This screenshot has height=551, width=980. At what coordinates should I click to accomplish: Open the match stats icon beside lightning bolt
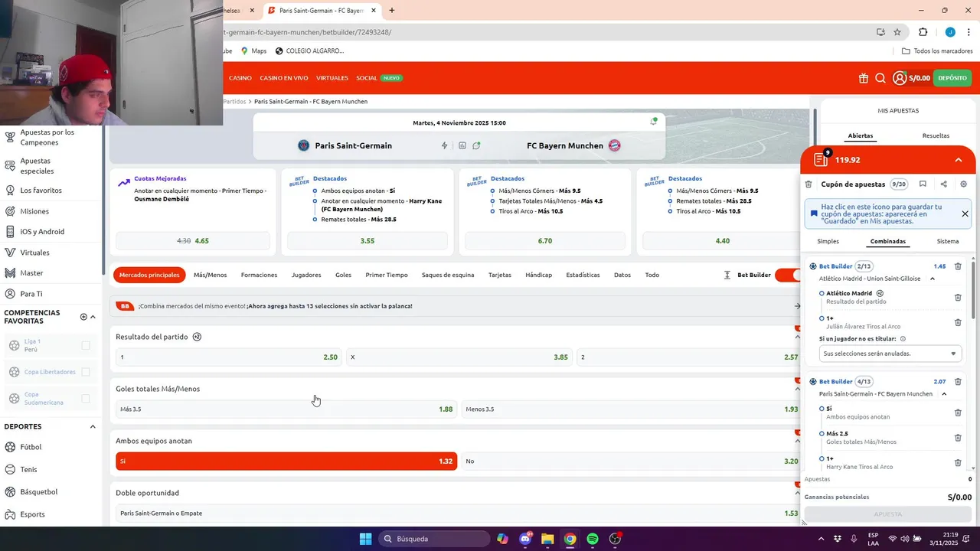(462, 145)
